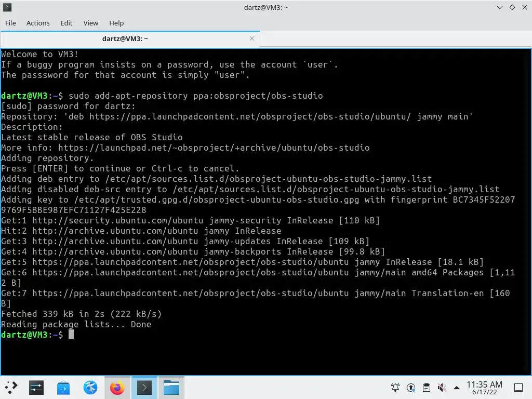The image size is (532, 399).
Task: Close the dartz@VM3 tab
Action: tap(252, 38)
